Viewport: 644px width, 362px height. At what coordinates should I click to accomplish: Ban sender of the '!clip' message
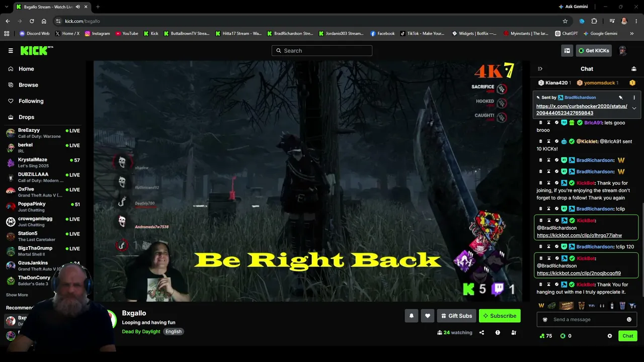[556, 209]
